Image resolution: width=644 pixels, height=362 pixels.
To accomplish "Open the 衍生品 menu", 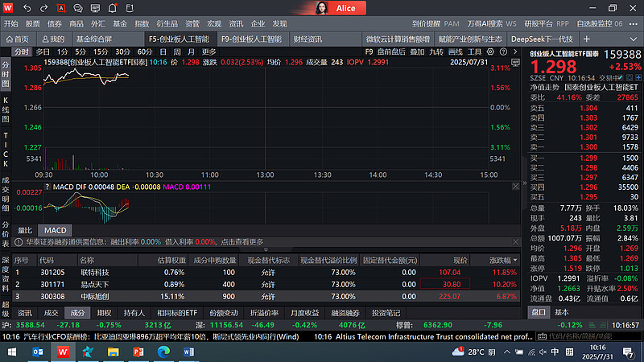I will (167, 24).
